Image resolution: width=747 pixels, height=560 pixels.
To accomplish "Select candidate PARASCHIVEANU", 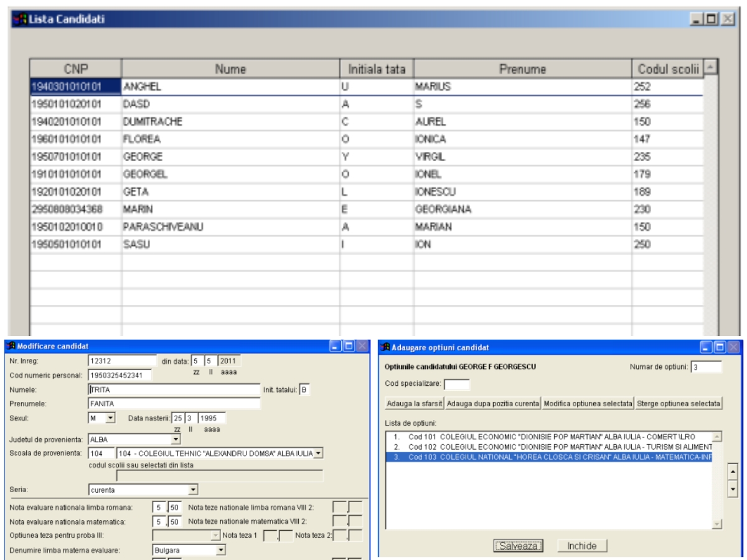I will (x=367, y=227).
